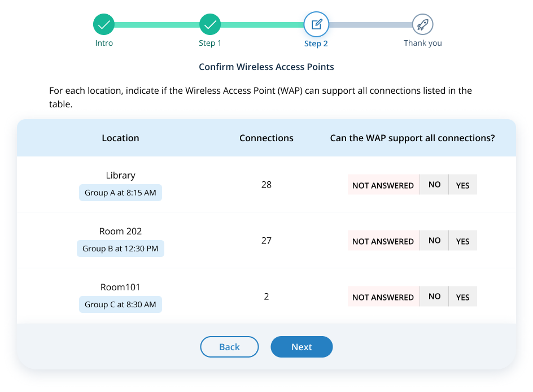Click the Intro step checkmark icon
Viewport: 533px width, 392px height.
coord(104,24)
